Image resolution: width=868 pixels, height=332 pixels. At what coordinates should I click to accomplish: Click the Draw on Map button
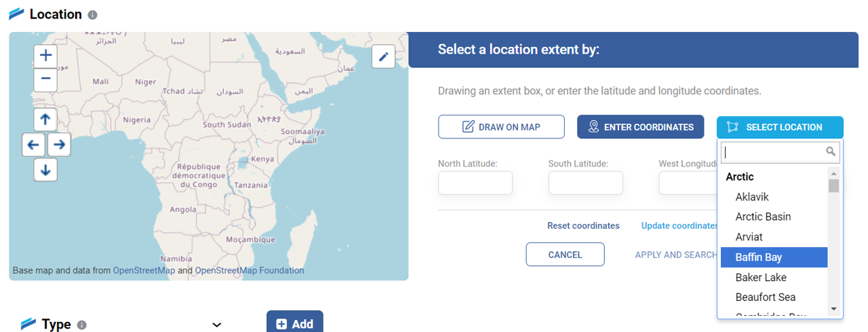click(501, 127)
